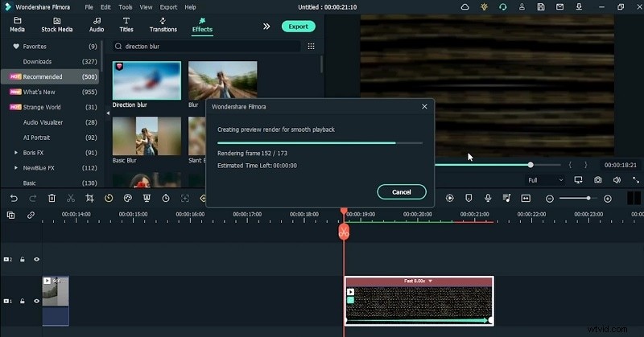This screenshot has width=644, height=337.
Task: Expand the NewBlue FX category
Action: point(16,168)
